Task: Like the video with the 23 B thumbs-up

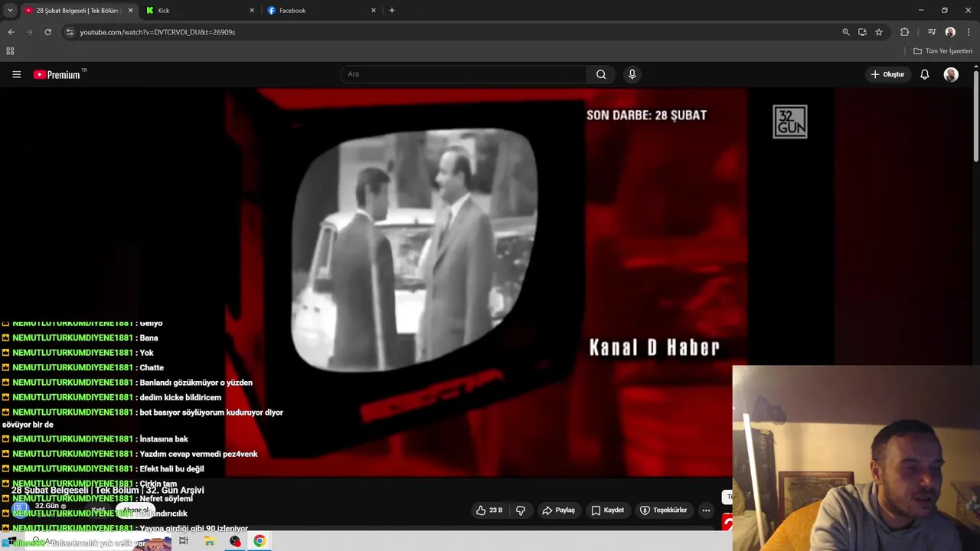Action: [x=489, y=510]
